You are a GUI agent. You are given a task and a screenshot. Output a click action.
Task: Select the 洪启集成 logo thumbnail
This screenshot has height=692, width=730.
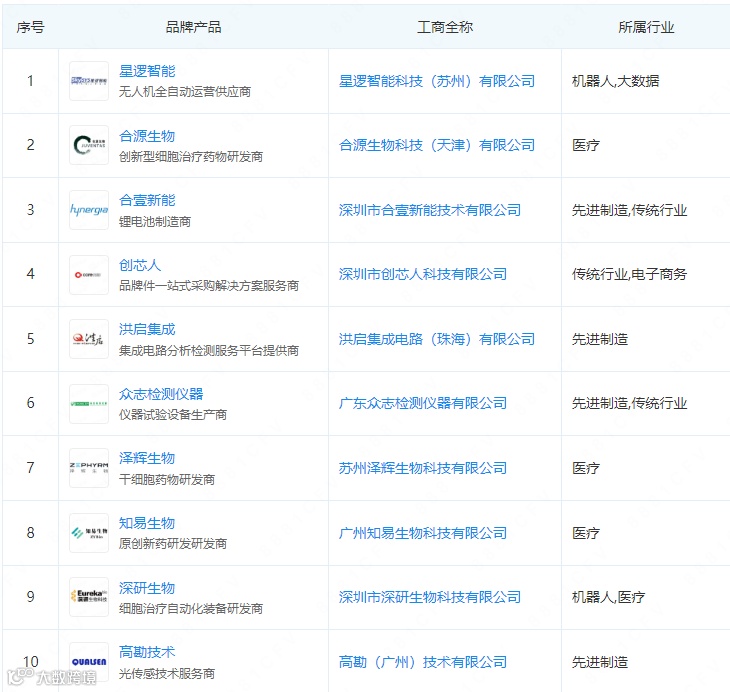(x=89, y=339)
